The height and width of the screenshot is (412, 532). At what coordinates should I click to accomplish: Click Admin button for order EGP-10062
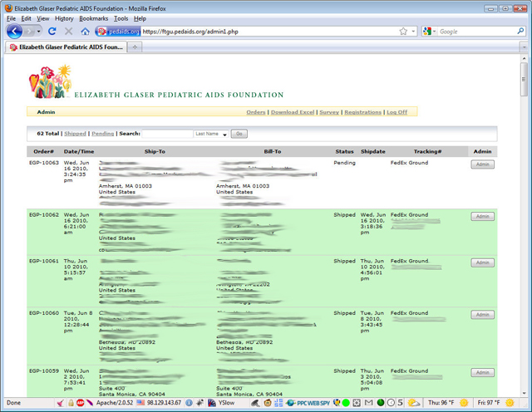(482, 216)
